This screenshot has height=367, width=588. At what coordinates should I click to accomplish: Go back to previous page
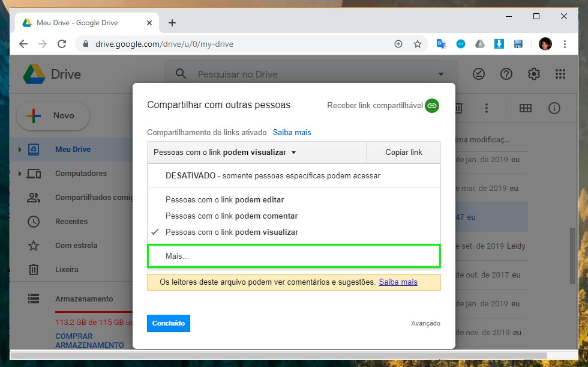coord(23,44)
